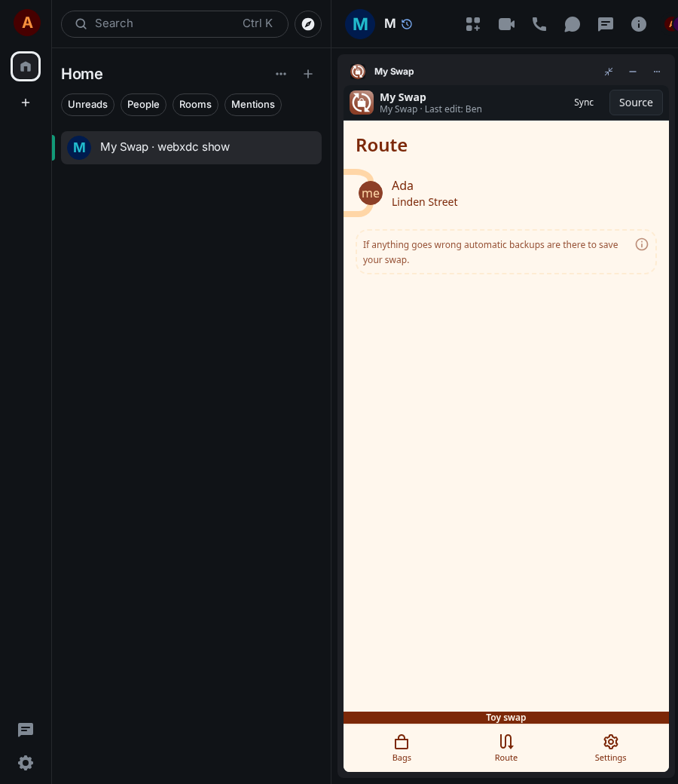Open Explore rooms via the compass icon
The image size is (678, 784).
[x=308, y=24]
